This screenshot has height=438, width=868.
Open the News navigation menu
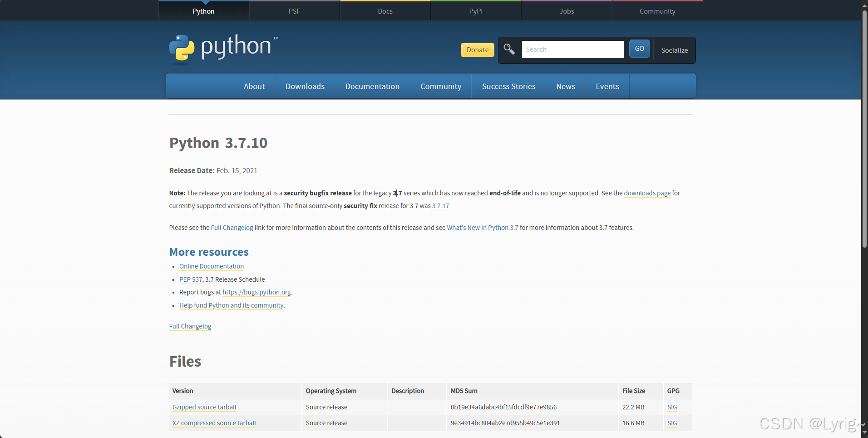click(566, 86)
